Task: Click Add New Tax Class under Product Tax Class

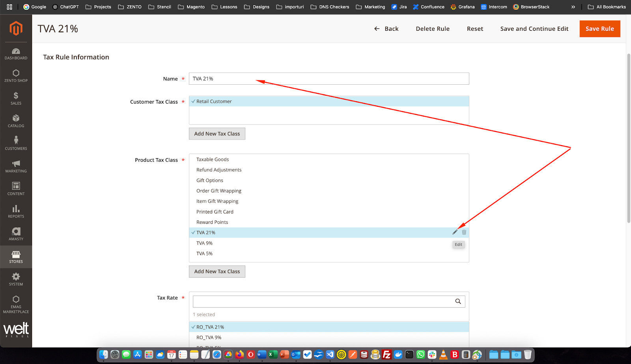Action: tap(217, 271)
